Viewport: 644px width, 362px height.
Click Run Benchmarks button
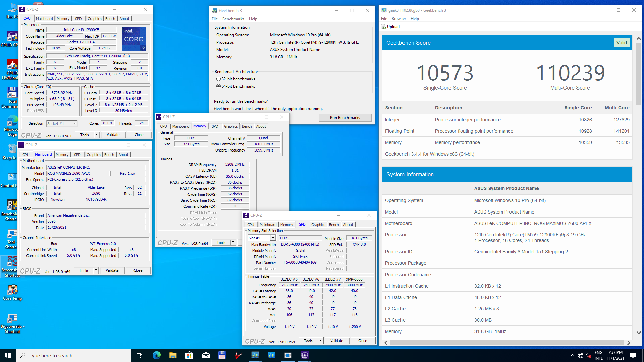coord(345,118)
